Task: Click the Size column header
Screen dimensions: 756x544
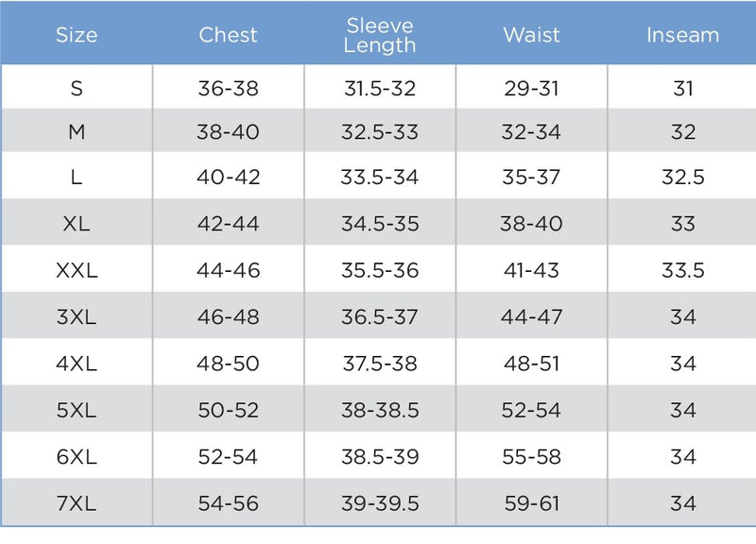Action: (77, 35)
